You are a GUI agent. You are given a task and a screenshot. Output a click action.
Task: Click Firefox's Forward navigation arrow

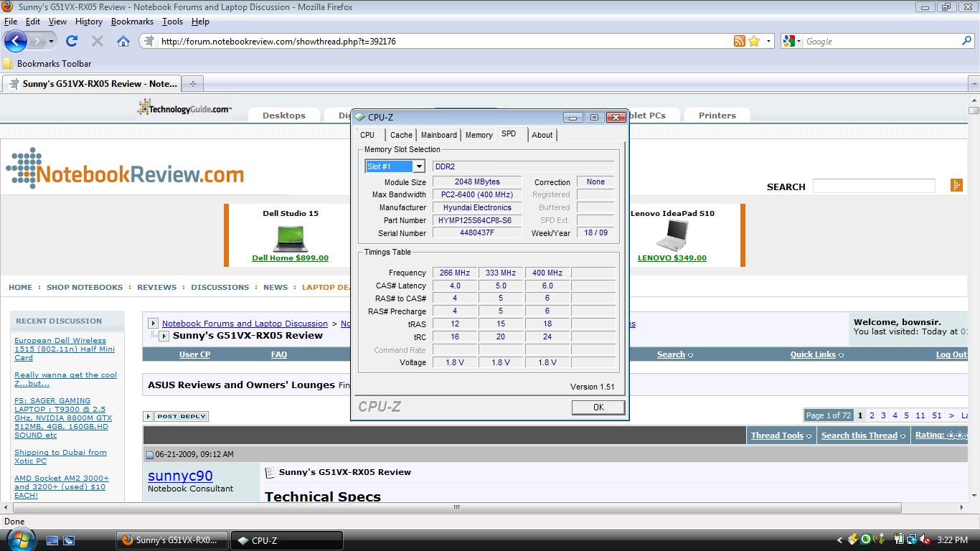coord(37,41)
